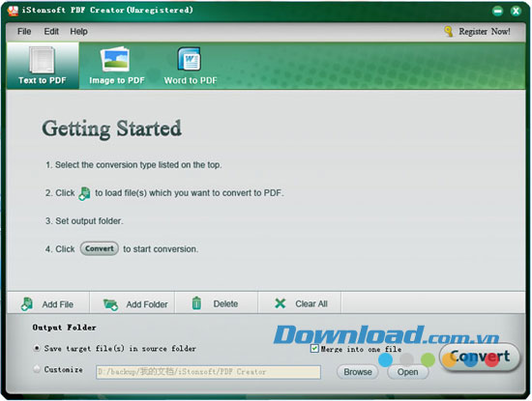This screenshot has width=532, height=401.
Task: Click the output folder path field
Action: point(208,372)
